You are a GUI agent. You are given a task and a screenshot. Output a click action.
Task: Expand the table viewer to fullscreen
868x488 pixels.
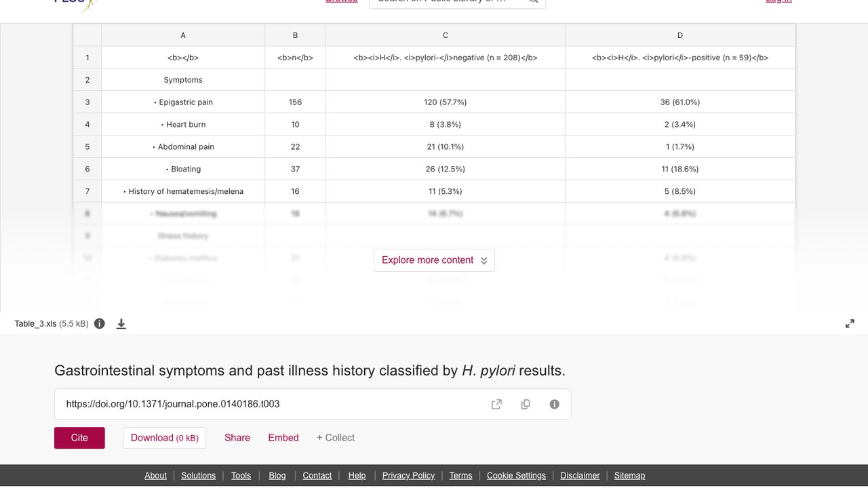coord(850,324)
